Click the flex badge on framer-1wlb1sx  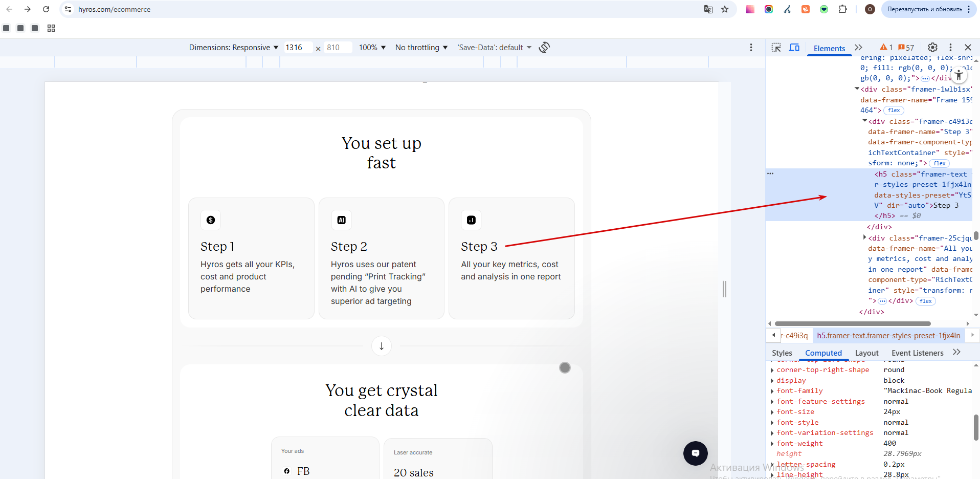[894, 111]
